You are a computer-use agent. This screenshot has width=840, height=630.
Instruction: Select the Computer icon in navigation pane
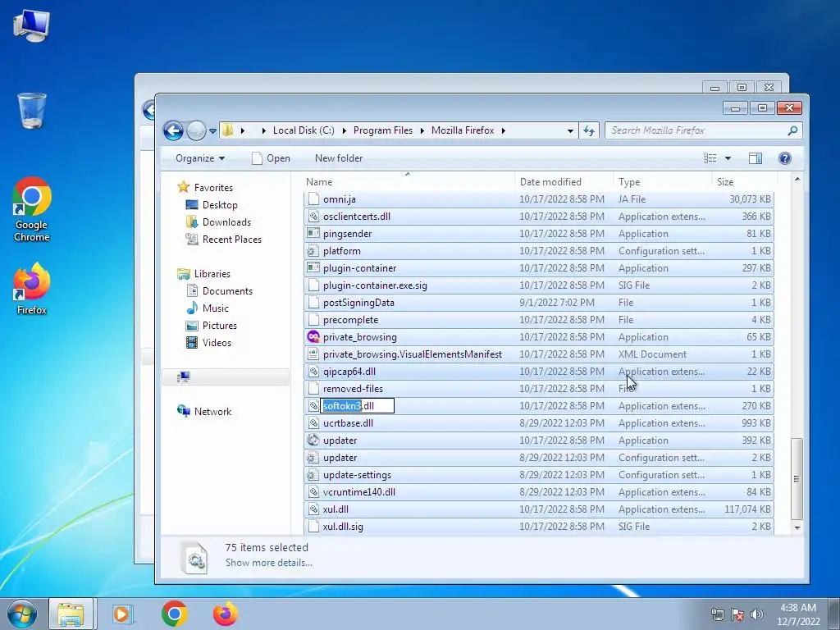point(184,377)
